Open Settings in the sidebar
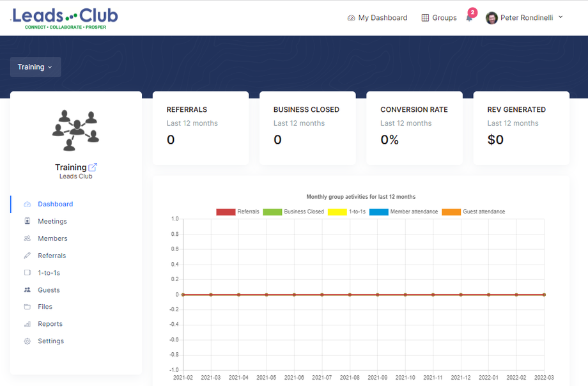This screenshot has width=588, height=386. (x=50, y=341)
